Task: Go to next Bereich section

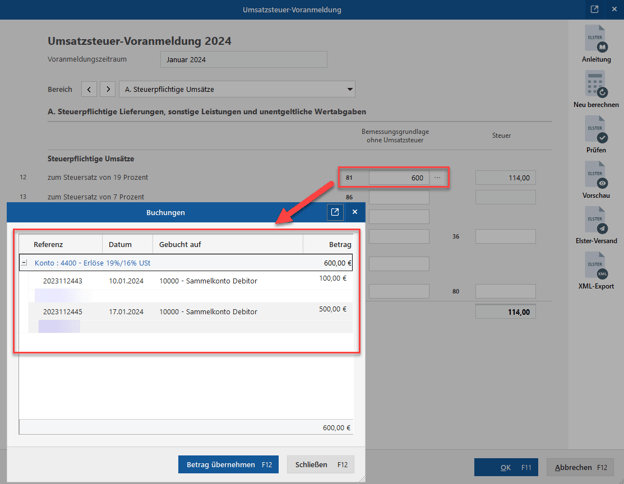Action: [108, 89]
